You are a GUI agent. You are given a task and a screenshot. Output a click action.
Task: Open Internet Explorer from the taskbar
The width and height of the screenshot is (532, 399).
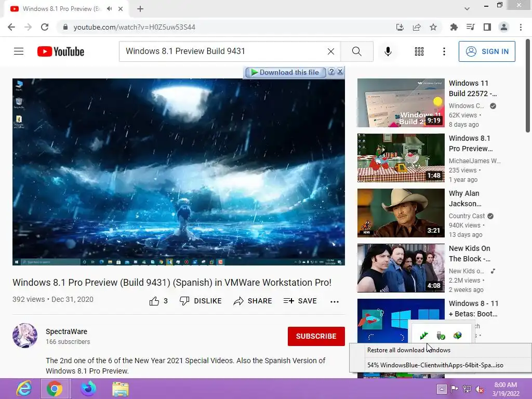[x=24, y=389]
